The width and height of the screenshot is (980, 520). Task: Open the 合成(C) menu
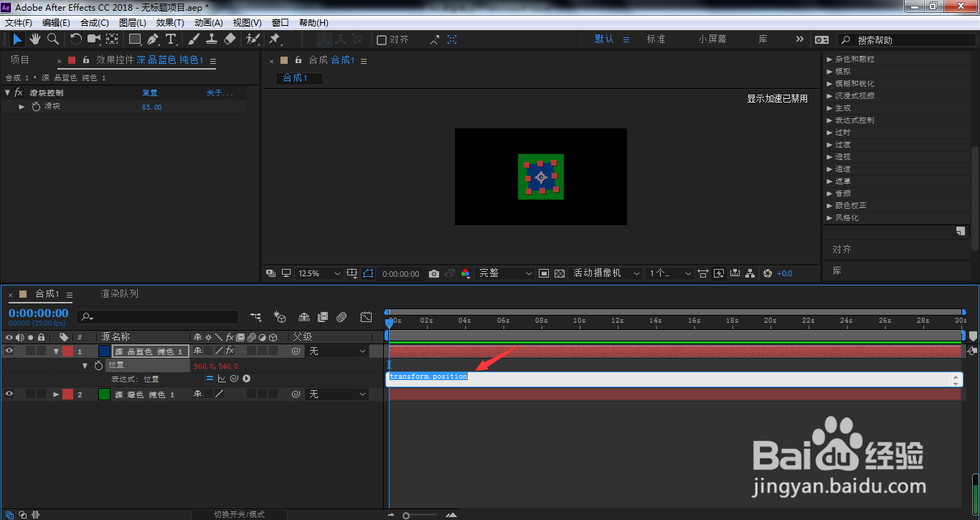[95, 23]
